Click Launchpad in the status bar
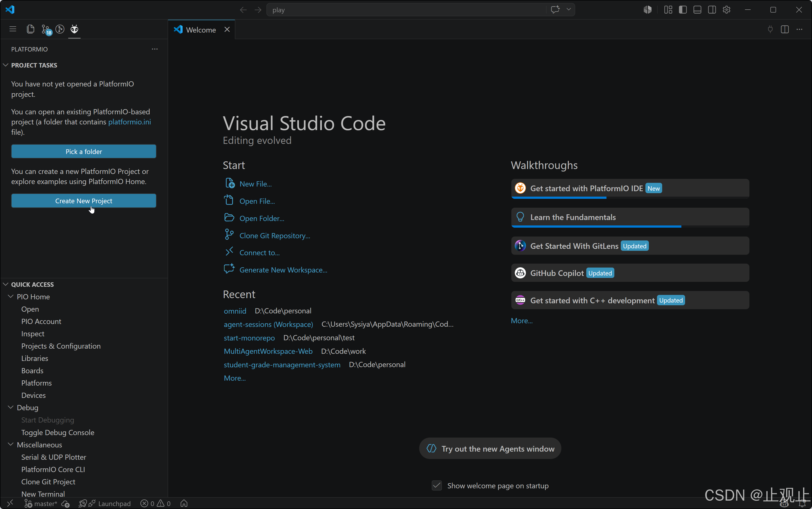Viewport: 812px width, 509px height. pos(114,504)
